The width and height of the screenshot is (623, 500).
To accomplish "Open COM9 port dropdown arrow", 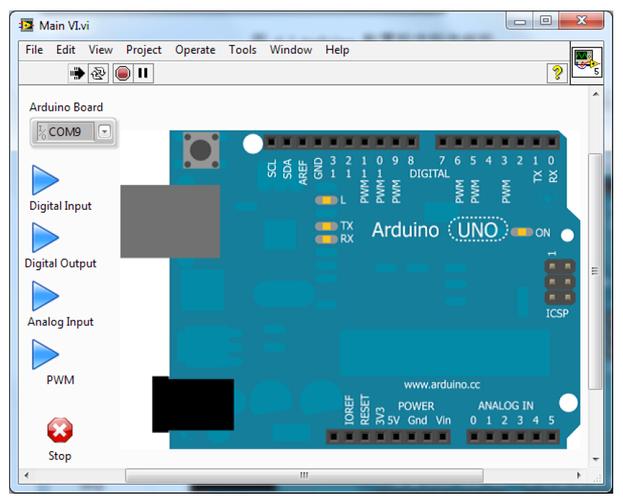I will (104, 132).
